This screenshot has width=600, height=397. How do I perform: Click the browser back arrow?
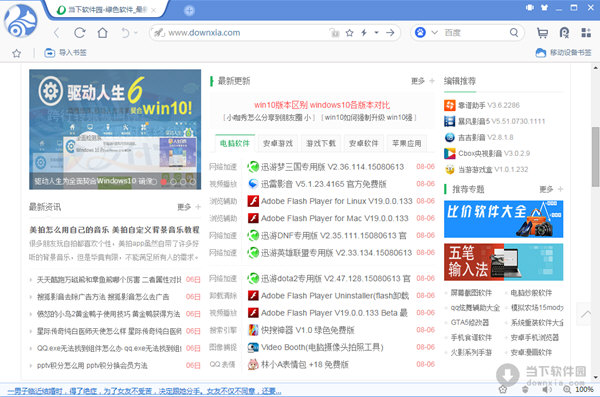click(57, 33)
